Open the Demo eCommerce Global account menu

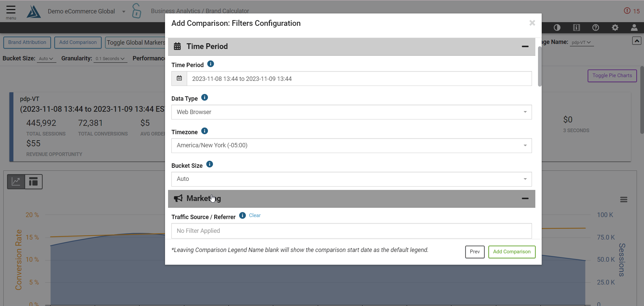click(x=86, y=11)
